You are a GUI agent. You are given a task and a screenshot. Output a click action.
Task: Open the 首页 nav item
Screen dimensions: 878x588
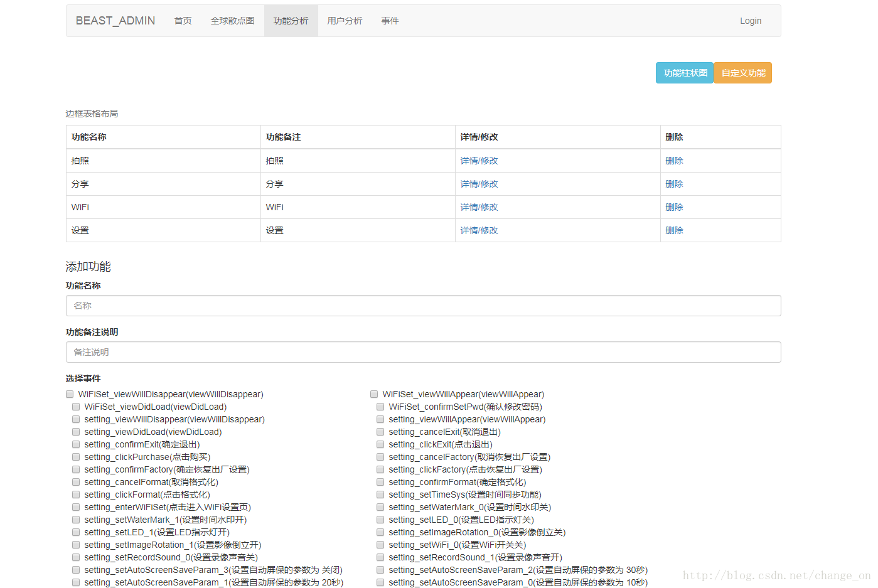(x=183, y=21)
